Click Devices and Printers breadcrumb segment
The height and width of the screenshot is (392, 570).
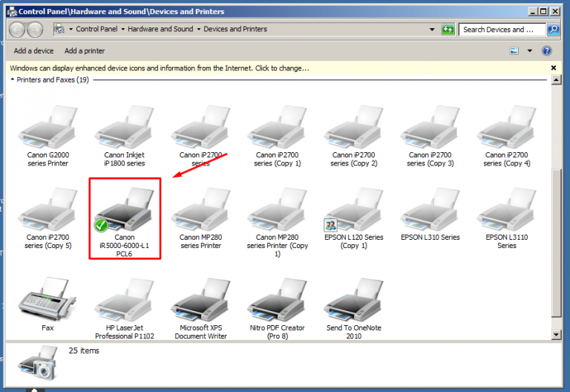pyautogui.click(x=235, y=29)
